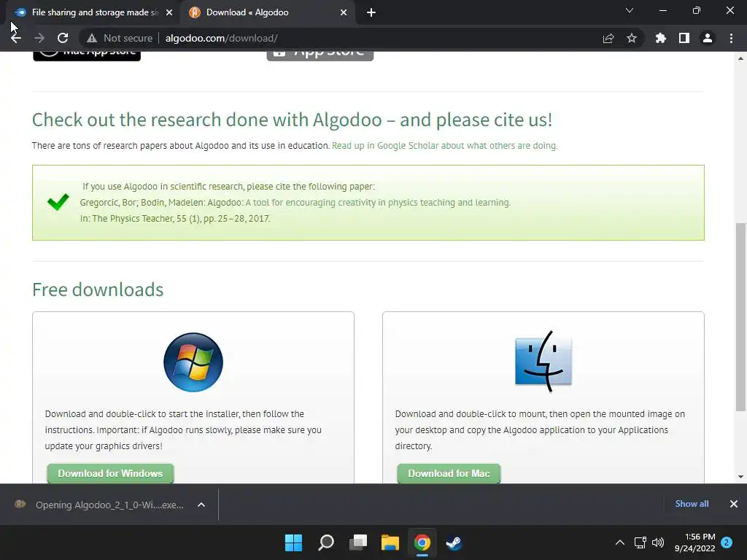This screenshot has height=560, width=747.
Task: Close the downloads bar
Action: [734, 504]
